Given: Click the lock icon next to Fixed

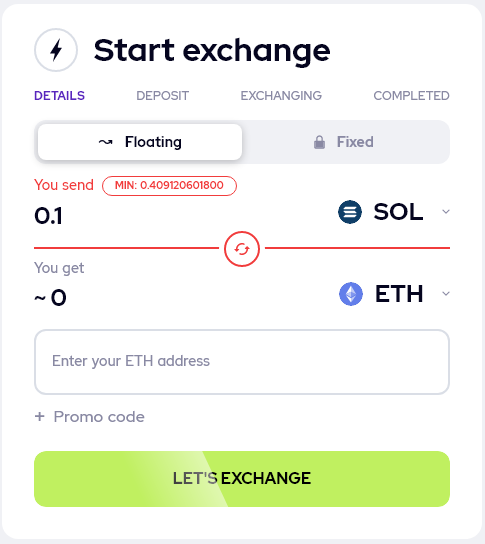Looking at the screenshot, I should click(319, 142).
